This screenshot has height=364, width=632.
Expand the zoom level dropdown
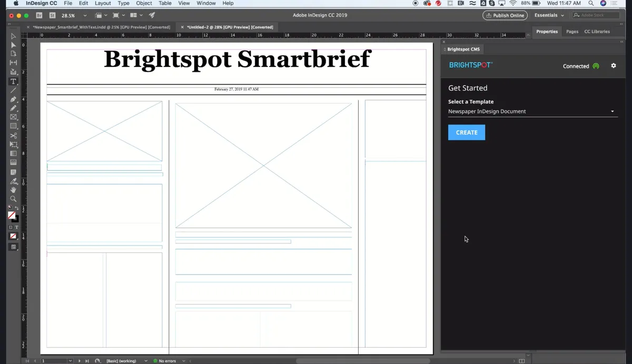[85, 16]
